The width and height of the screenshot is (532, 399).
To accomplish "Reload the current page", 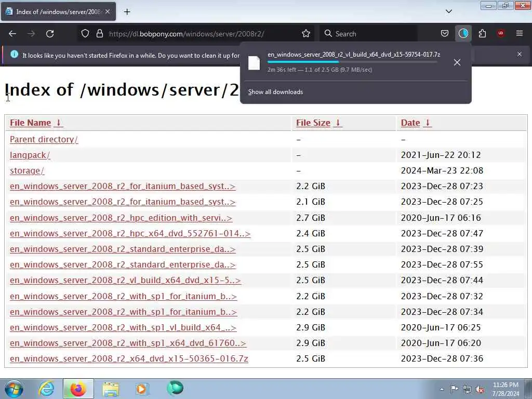I will point(50,34).
